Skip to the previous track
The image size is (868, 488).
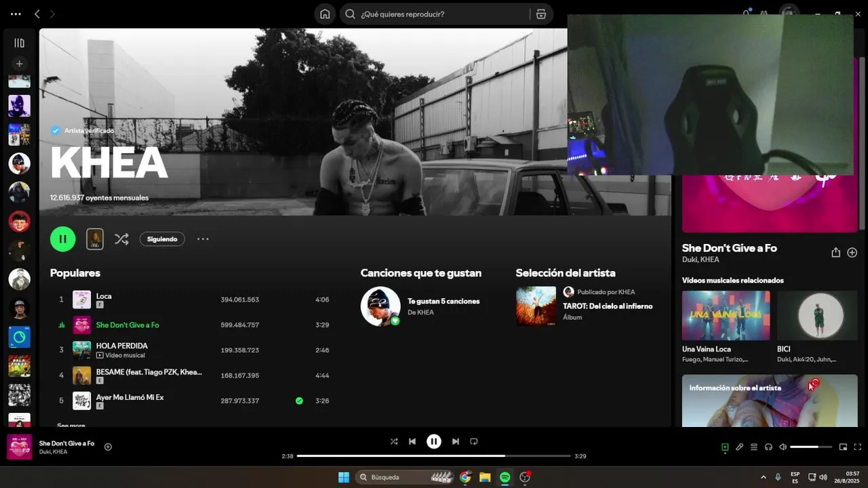412,441
